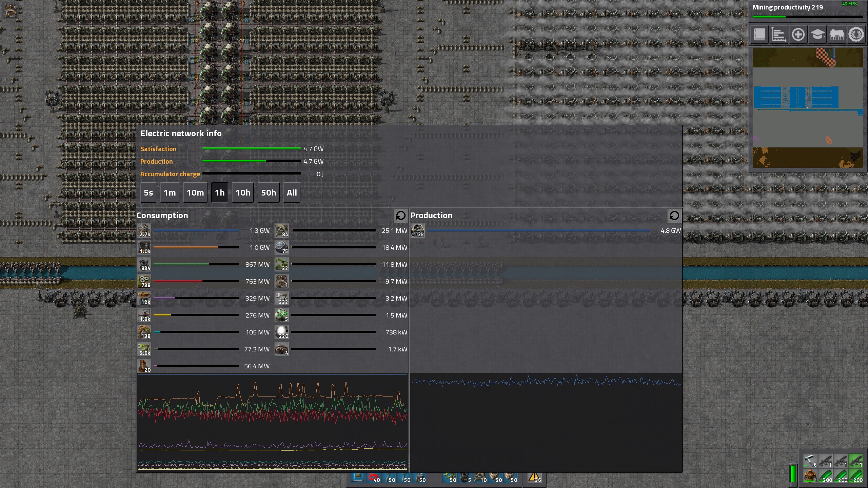
Task: Click the 4.8 GW production value
Action: tap(670, 230)
